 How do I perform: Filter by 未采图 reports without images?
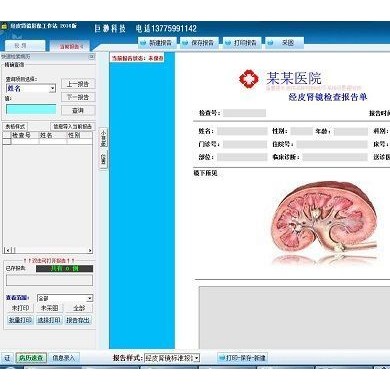(x=49, y=308)
